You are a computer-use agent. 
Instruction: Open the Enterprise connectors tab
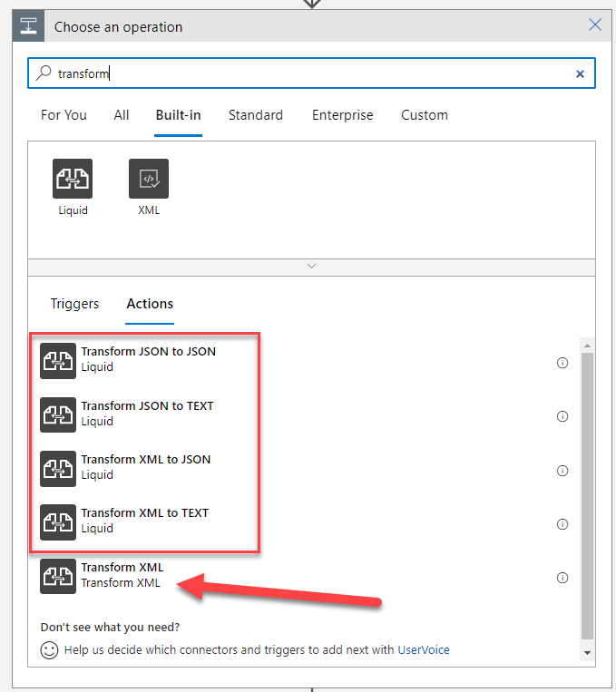point(342,115)
